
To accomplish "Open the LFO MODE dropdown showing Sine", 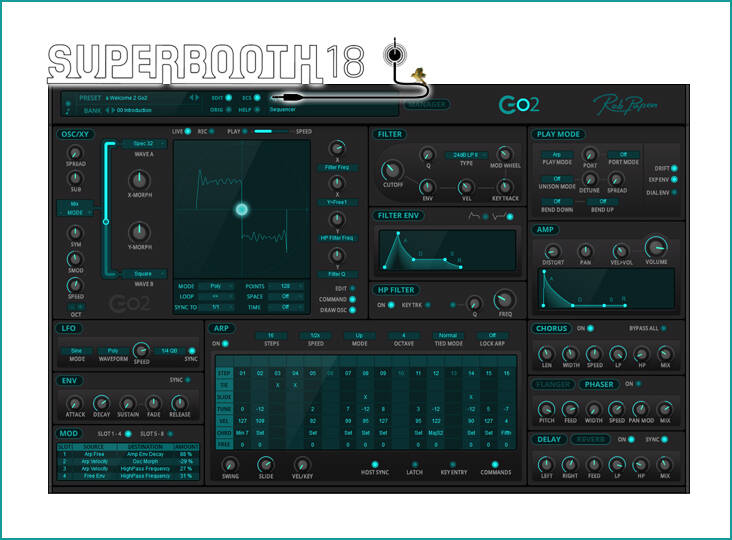I will [x=77, y=351].
